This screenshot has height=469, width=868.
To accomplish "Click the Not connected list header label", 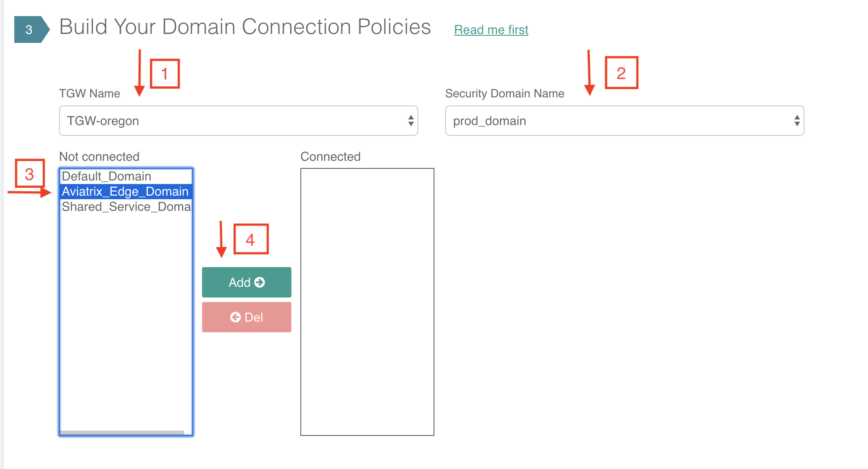I will [x=99, y=156].
